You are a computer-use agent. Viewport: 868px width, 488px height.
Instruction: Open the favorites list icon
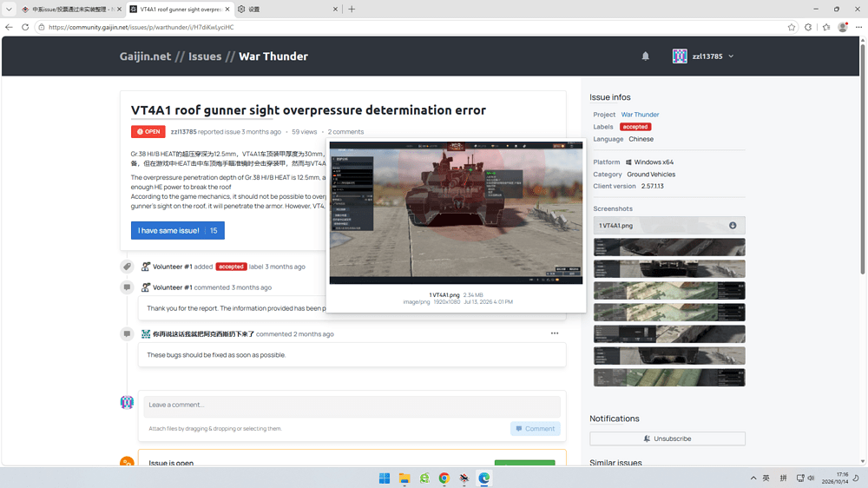point(826,27)
